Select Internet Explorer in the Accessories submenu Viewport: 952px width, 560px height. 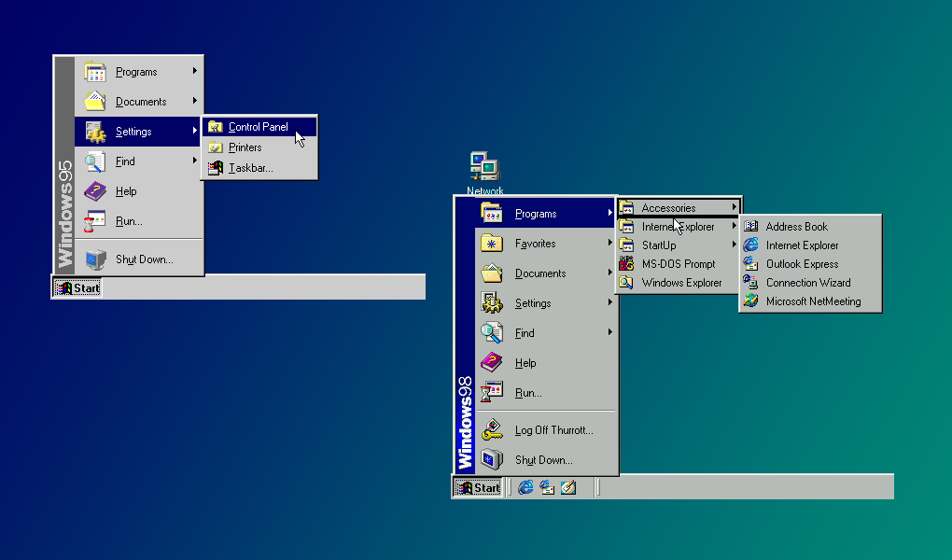(x=801, y=245)
